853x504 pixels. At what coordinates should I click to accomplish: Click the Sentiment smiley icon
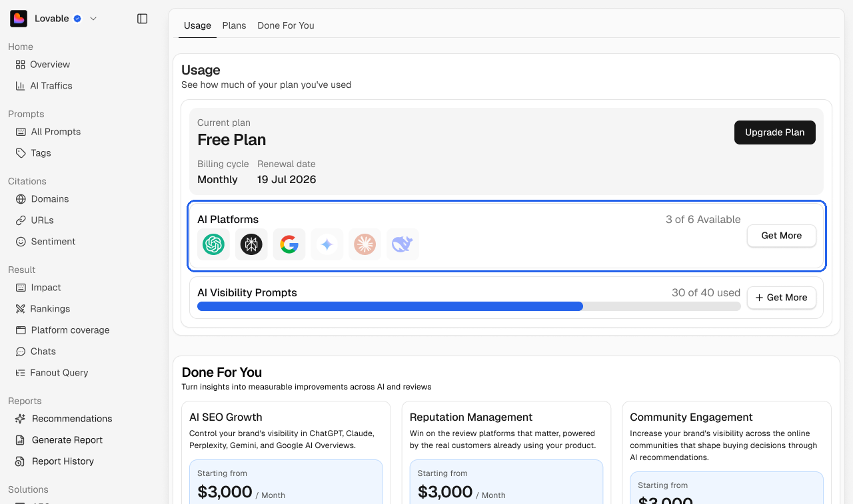(x=21, y=242)
